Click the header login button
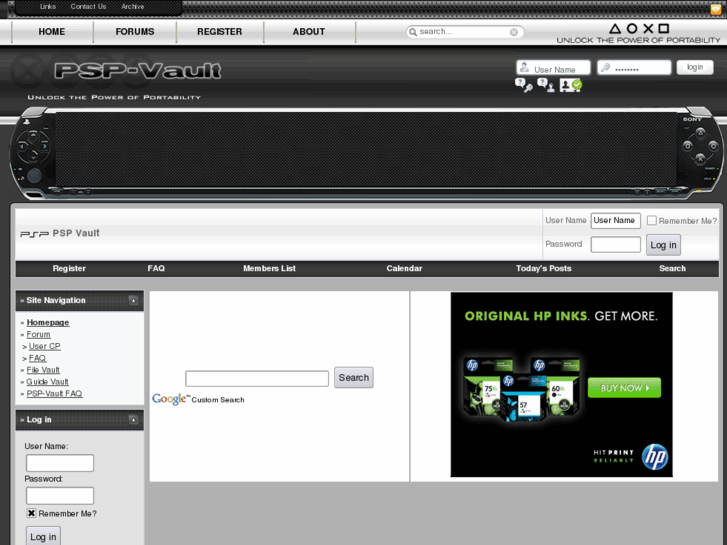This screenshot has width=727, height=545. pyautogui.click(x=695, y=67)
